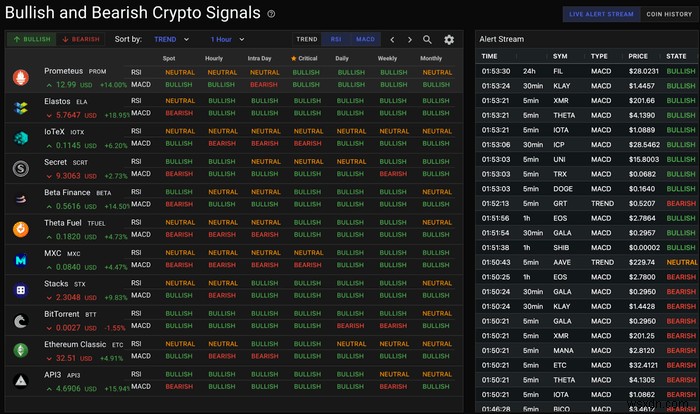Click the Prometeus coin logo icon
700x414 pixels.
click(x=21, y=78)
